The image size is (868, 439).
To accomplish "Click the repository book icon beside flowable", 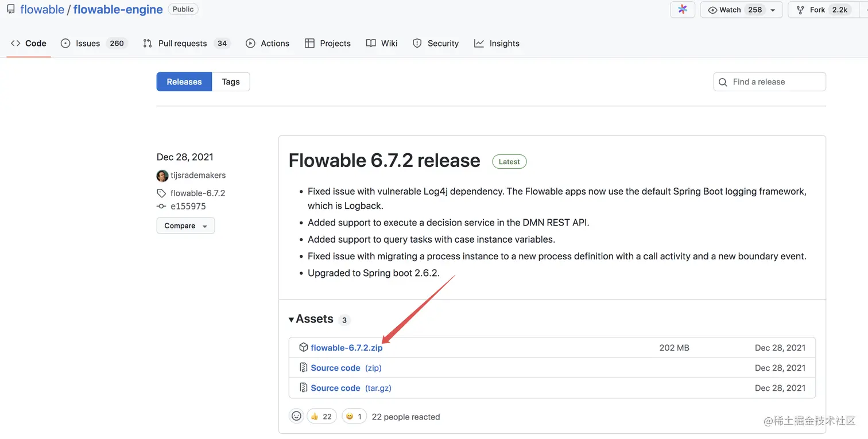I will pos(10,9).
